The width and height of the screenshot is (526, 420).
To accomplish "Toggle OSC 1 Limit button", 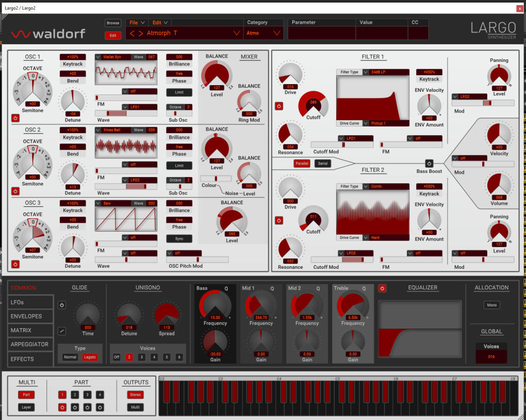I will pyautogui.click(x=179, y=92).
